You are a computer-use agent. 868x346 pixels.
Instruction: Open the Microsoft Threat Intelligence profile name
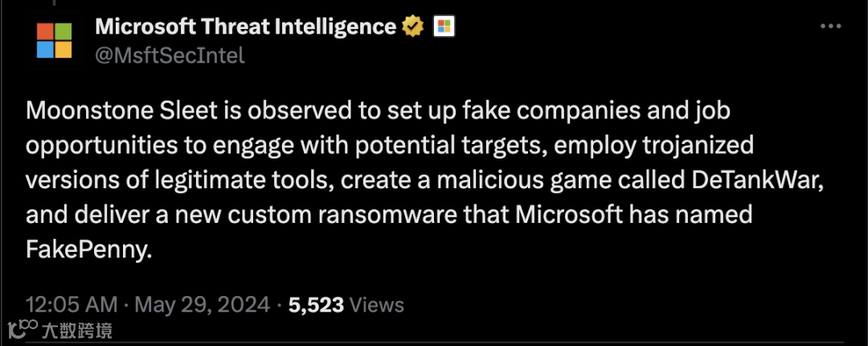[246, 26]
